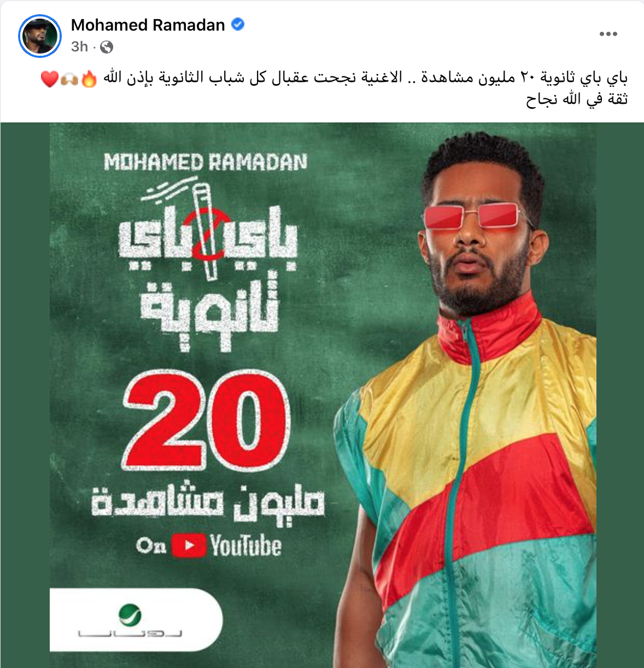The height and width of the screenshot is (668, 644).
Task: Click the globe public audience icon
Action: pos(107,48)
